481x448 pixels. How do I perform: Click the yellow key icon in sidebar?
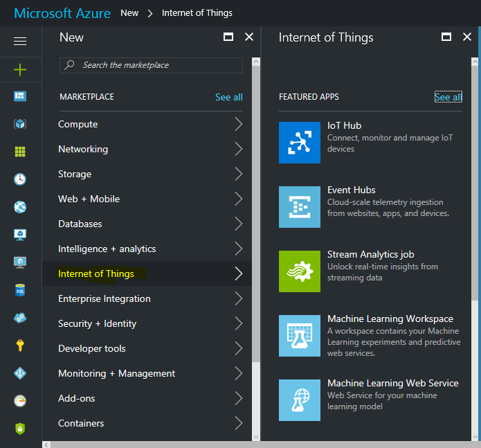[x=20, y=346]
